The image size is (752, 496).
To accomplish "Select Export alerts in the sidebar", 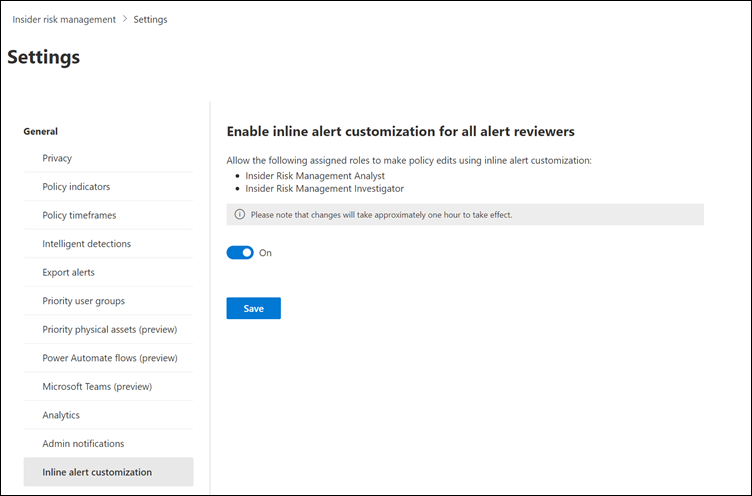I will click(x=68, y=272).
